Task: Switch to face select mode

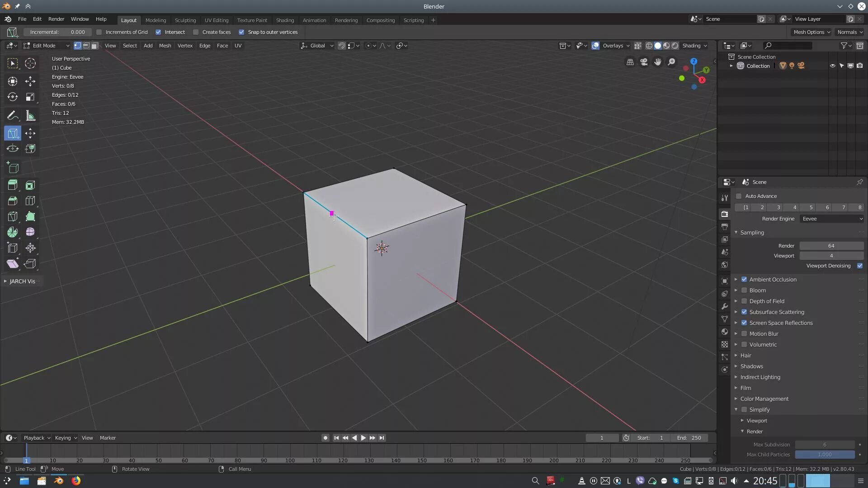Action: click(94, 46)
